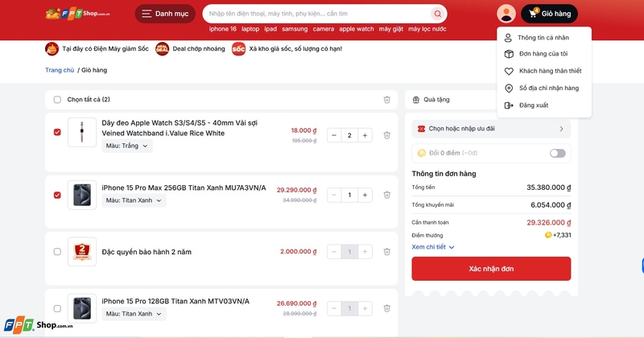Image resolution: width=644 pixels, height=338 pixels.
Task: Expand Màu: Titan Xanh dropdown for iPhone 15 Pro Max
Action: (x=134, y=200)
